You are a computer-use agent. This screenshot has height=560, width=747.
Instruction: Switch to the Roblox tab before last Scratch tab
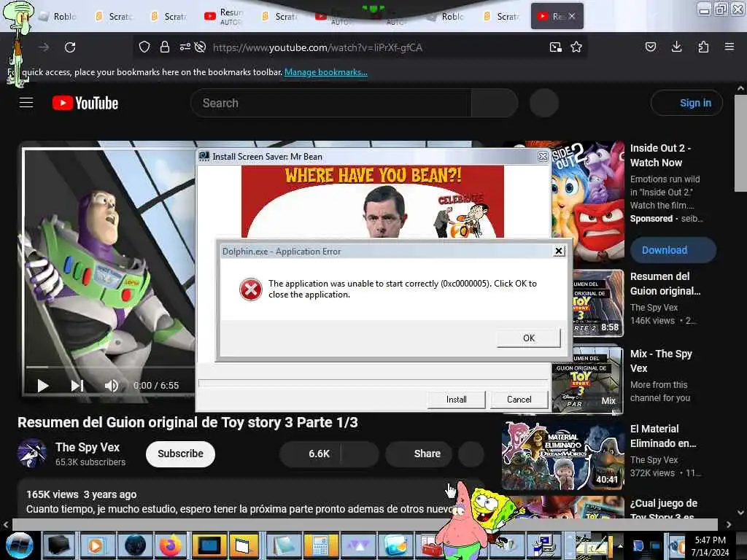(x=446, y=16)
